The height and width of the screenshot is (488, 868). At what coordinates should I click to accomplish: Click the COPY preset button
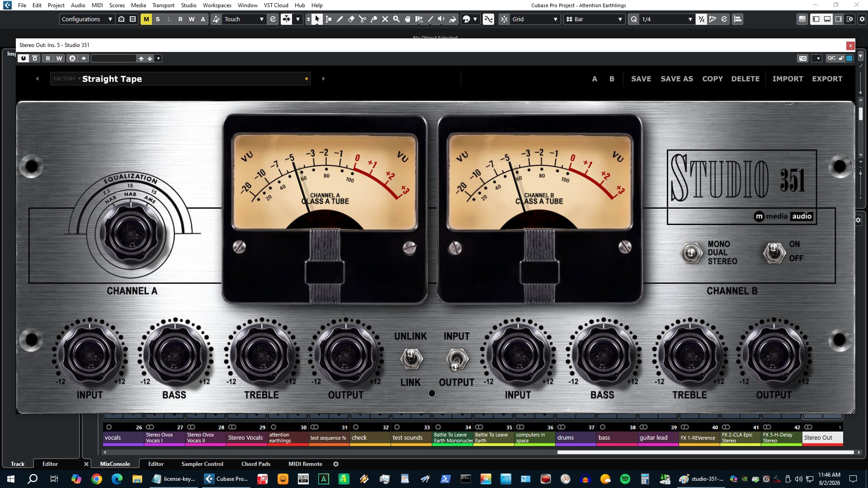pos(712,79)
